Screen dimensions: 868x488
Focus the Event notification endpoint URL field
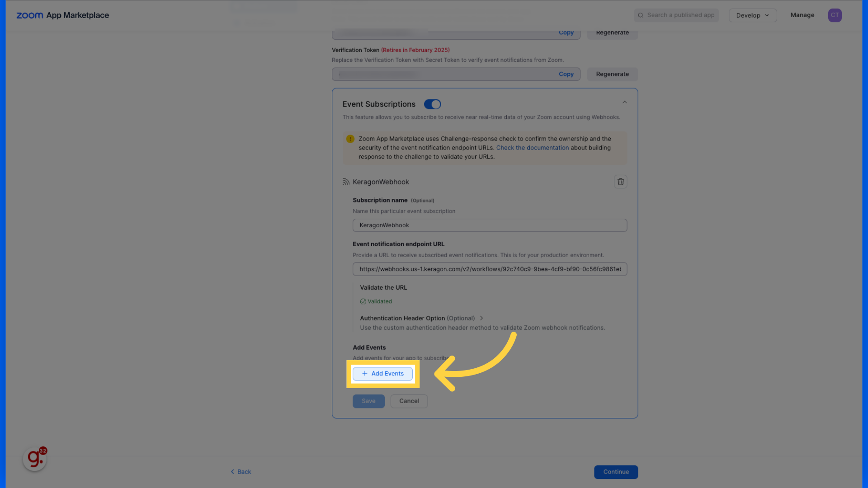(x=490, y=269)
